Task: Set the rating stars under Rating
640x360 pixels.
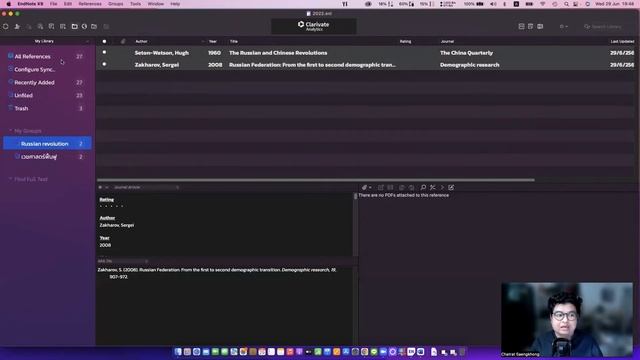Action: (x=111, y=206)
